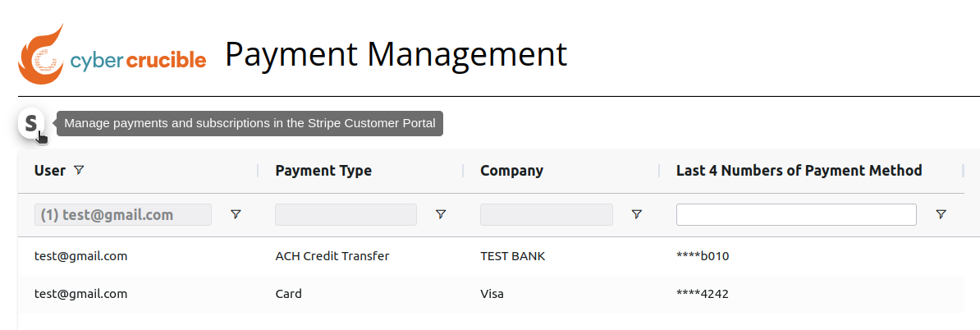Click the TEST BANK company cell
The height and width of the screenshot is (330, 980).
coord(512,256)
